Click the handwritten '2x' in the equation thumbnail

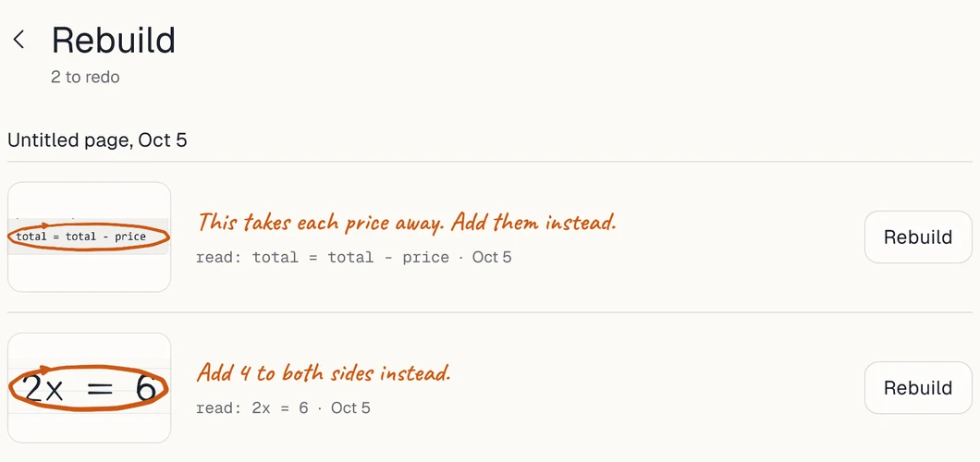point(43,389)
